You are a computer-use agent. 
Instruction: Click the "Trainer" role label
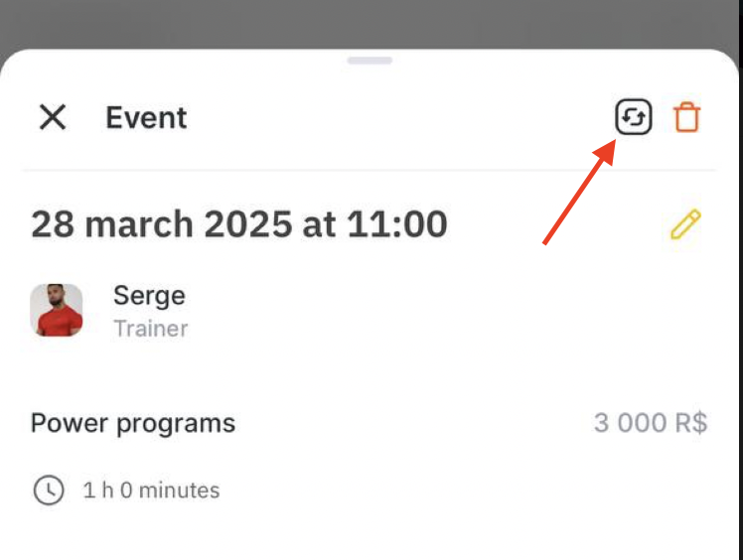point(151,329)
